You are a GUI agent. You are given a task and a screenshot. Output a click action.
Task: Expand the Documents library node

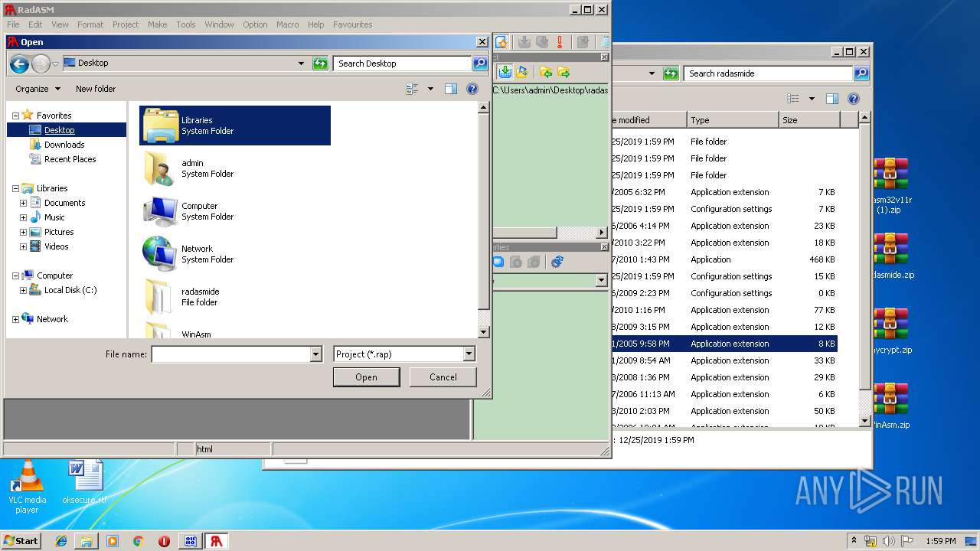coord(23,203)
